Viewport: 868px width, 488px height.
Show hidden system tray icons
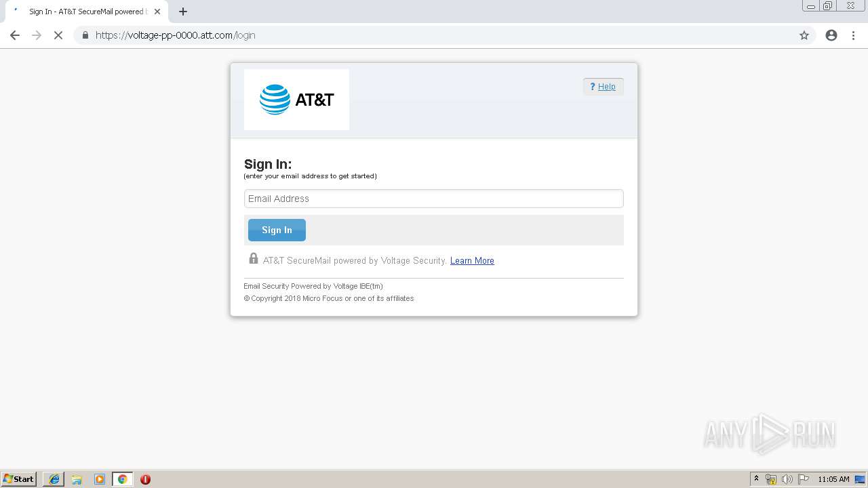pos(756,479)
